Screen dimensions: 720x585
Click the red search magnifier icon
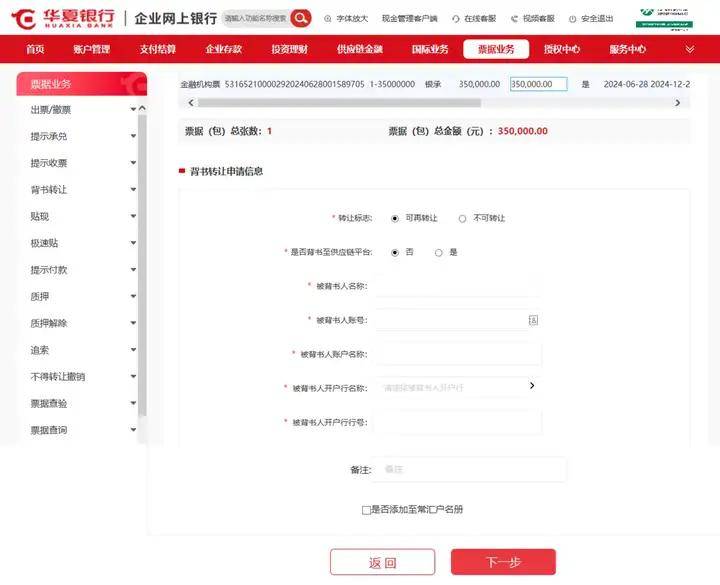click(x=300, y=18)
